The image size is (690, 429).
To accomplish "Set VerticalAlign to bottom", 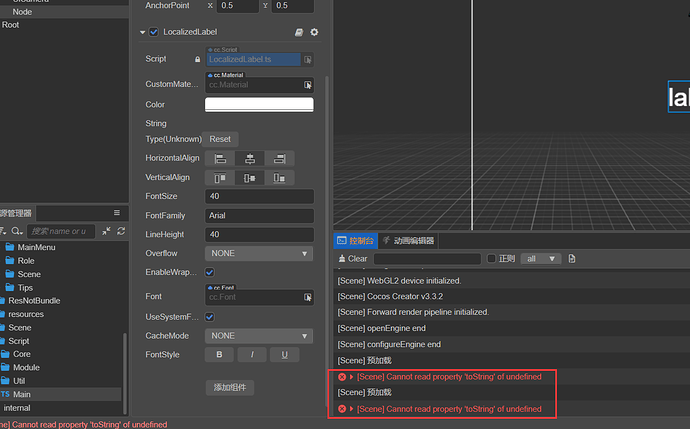I will (279, 178).
